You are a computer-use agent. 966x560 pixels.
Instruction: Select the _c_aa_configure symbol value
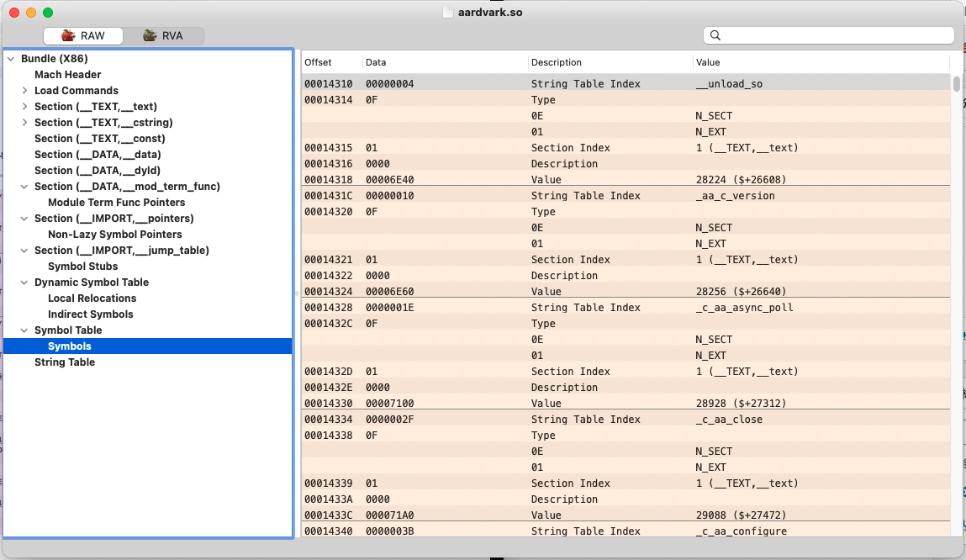742,531
